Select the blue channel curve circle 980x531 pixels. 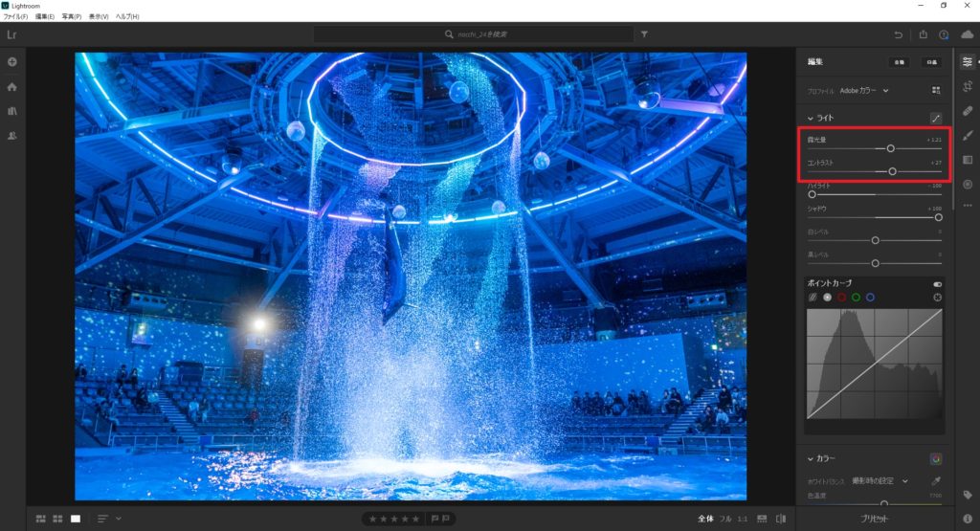(870, 298)
